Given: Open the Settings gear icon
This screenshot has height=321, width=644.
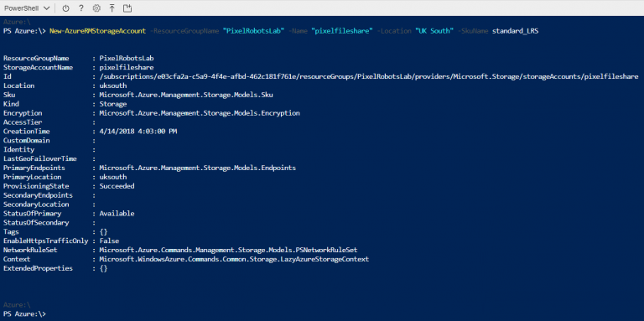Looking at the screenshot, I should [x=96, y=8].
